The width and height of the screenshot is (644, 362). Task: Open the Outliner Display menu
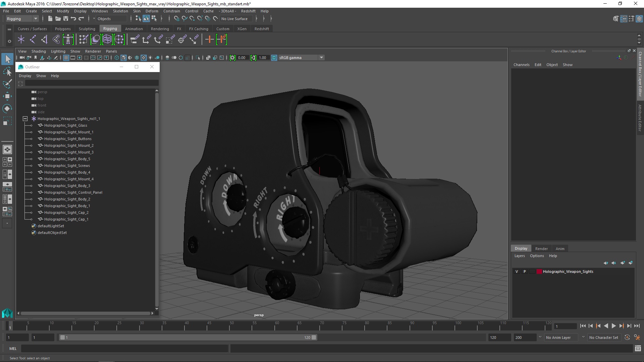(x=25, y=76)
